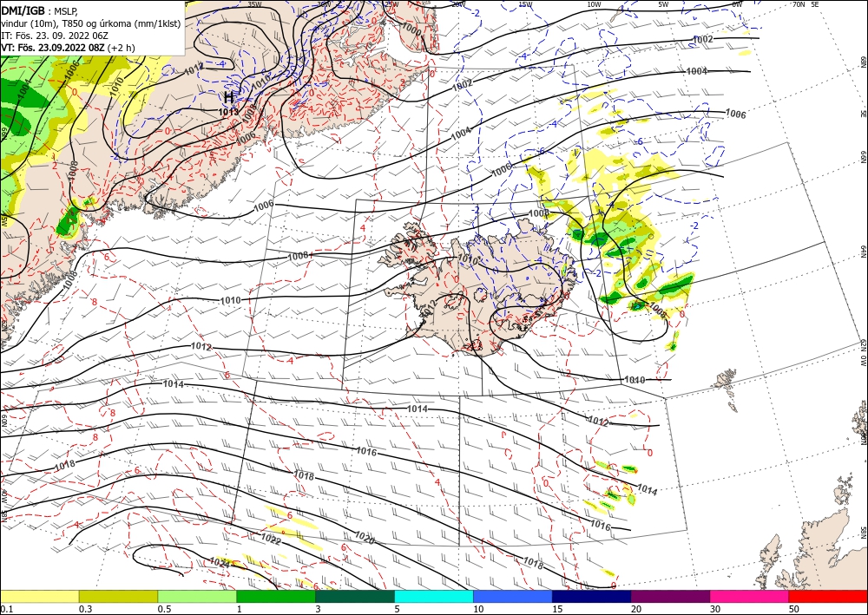Click the 1020 isobar label
868x615 pixels.
coord(365,536)
